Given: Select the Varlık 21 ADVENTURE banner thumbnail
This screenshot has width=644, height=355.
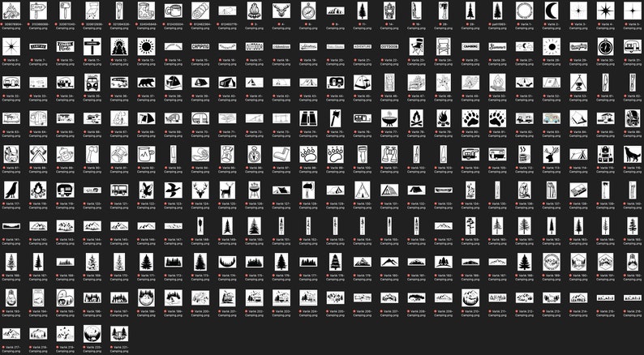Looking at the screenshot, I should point(363,46).
